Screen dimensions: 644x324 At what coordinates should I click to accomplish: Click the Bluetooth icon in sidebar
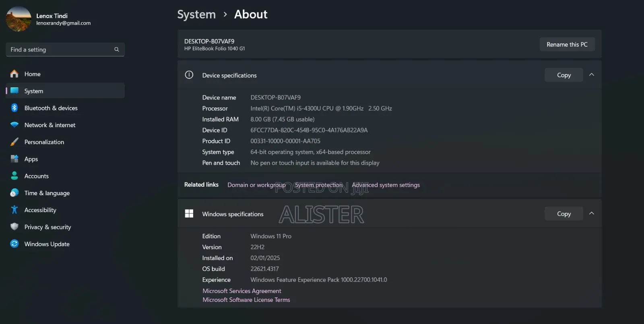(x=14, y=108)
